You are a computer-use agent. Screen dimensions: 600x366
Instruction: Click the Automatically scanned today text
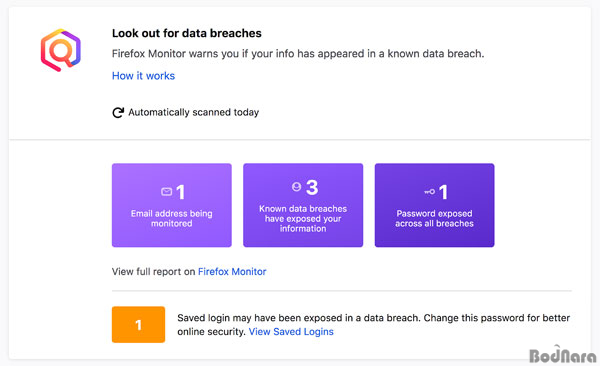194,112
